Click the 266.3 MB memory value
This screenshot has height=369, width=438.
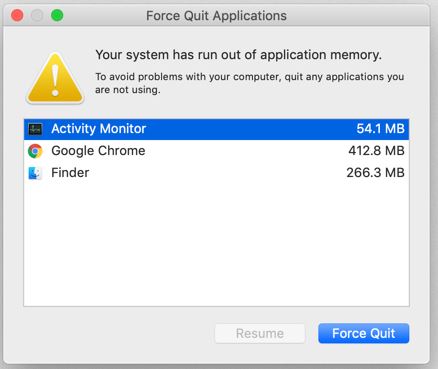click(375, 173)
